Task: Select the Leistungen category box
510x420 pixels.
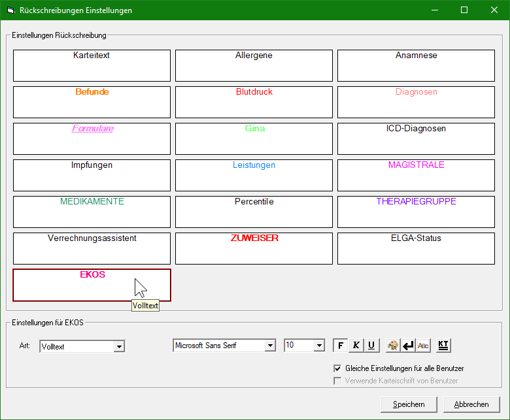Action: (254, 175)
